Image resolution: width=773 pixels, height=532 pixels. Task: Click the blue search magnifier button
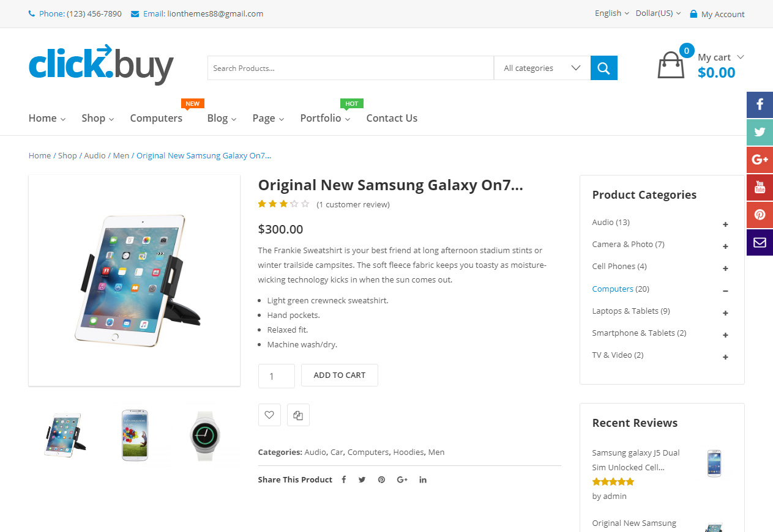pos(603,68)
